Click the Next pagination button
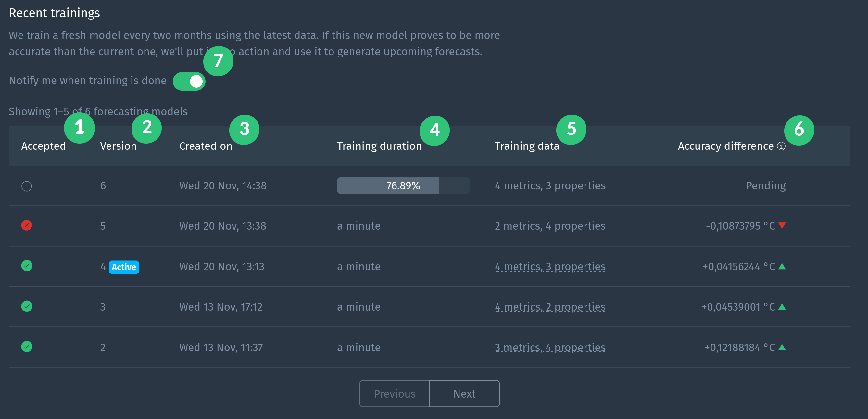Viewport: 868px width, 419px height. click(464, 393)
